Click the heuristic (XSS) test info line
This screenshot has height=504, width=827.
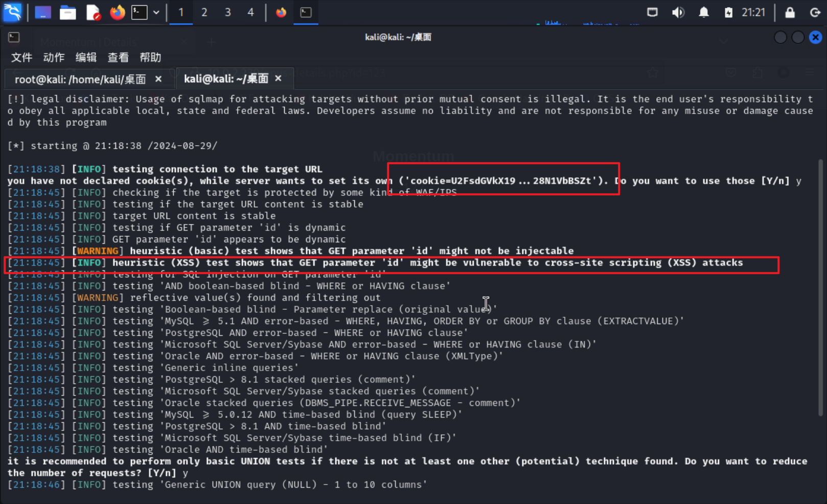(x=375, y=263)
